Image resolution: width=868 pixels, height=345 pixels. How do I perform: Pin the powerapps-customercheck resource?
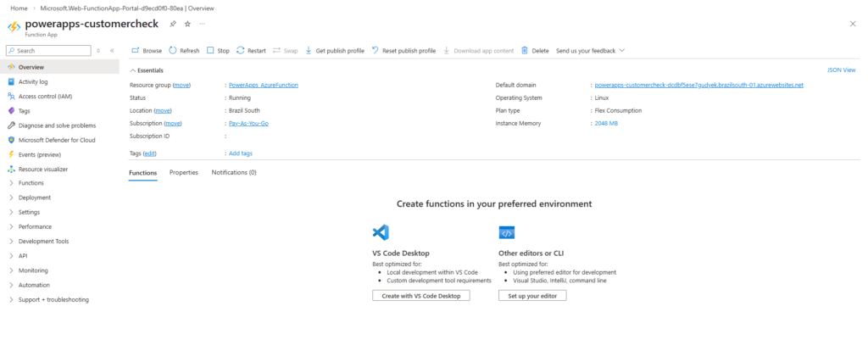pyautogui.click(x=173, y=24)
